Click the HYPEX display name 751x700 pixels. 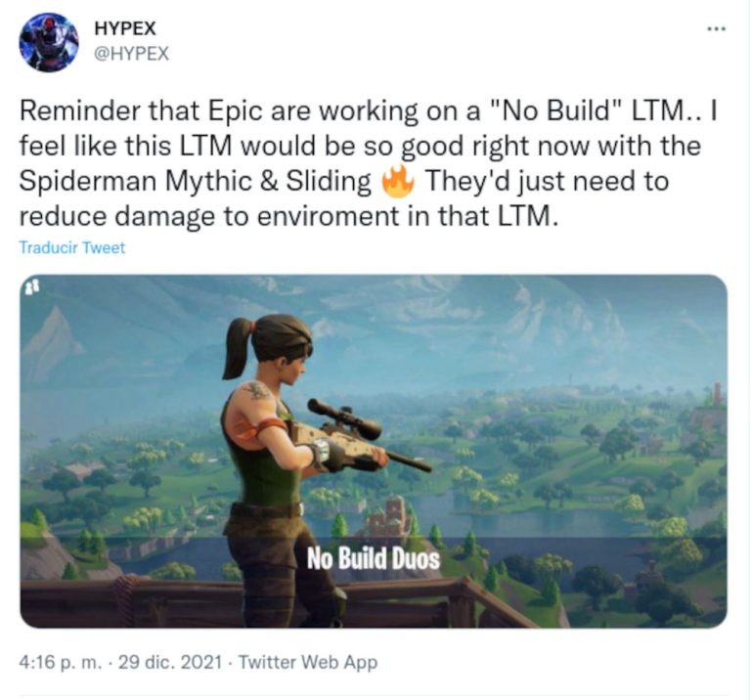point(125,28)
